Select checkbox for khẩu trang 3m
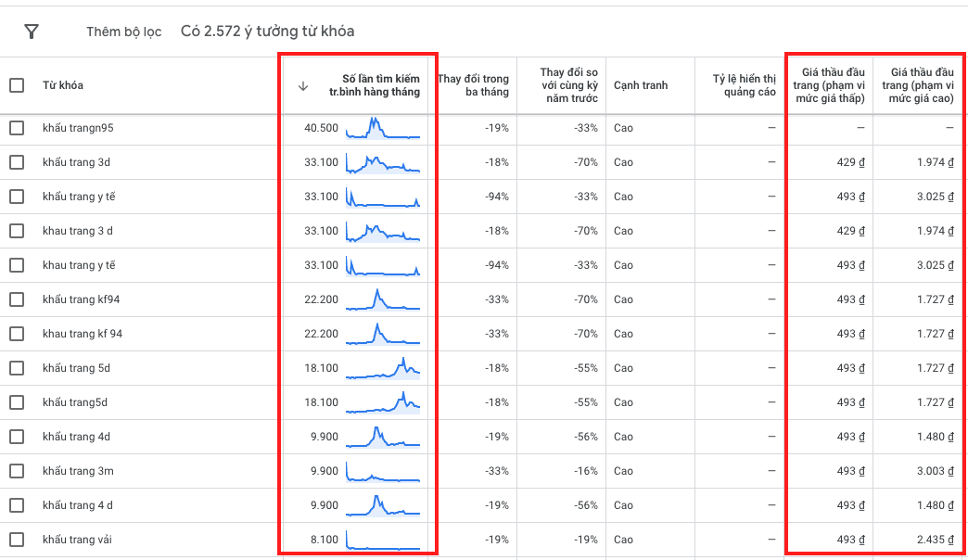Screen dimensions: 968x560 17,470
